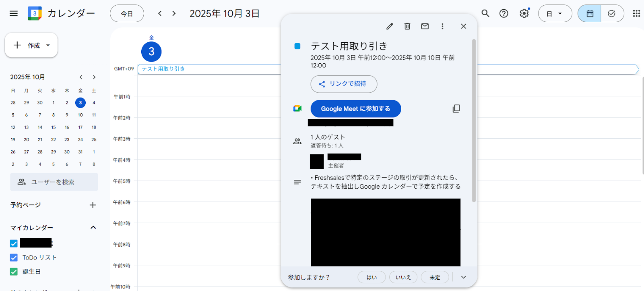Edit event with pencil icon

coord(390,26)
